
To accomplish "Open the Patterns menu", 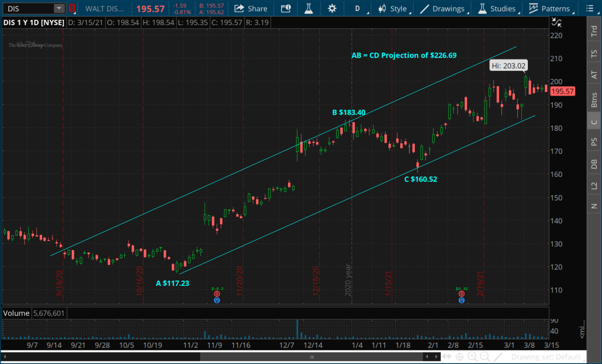I will click(550, 9).
